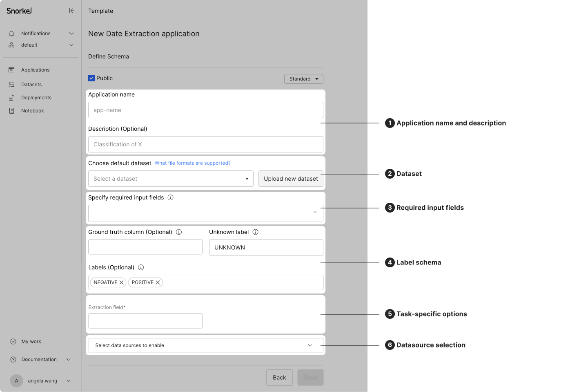Screen dimensions: 588x392
Task: Click the Ground truth column input
Action: (145, 247)
